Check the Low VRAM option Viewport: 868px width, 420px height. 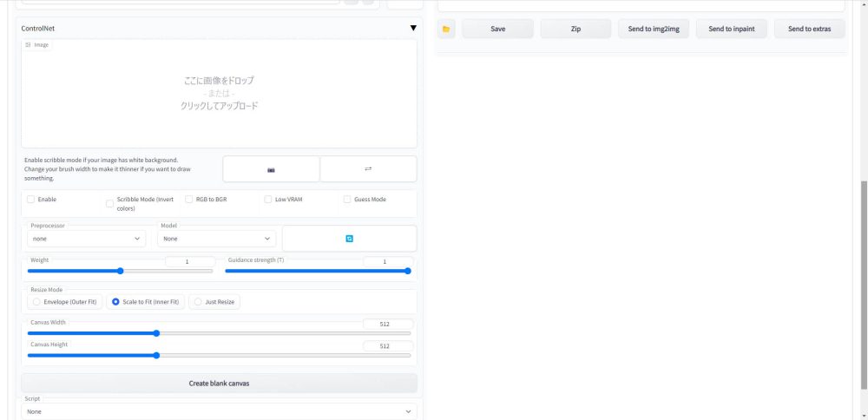(x=268, y=200)
